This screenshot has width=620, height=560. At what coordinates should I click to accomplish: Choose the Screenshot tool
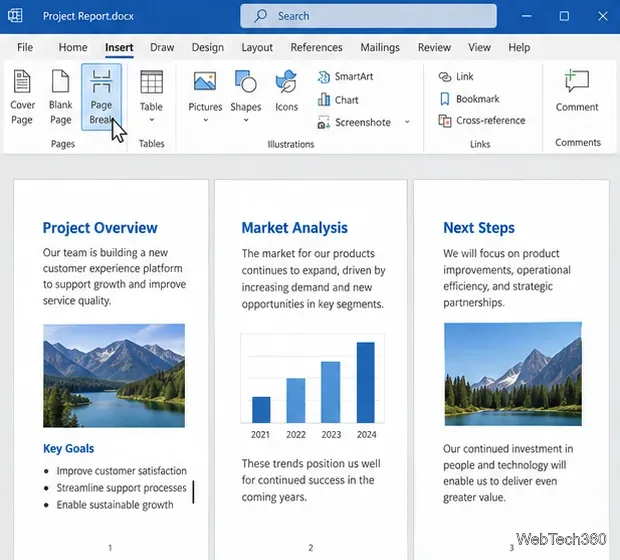pyautogui.click(x=354, y=123)
